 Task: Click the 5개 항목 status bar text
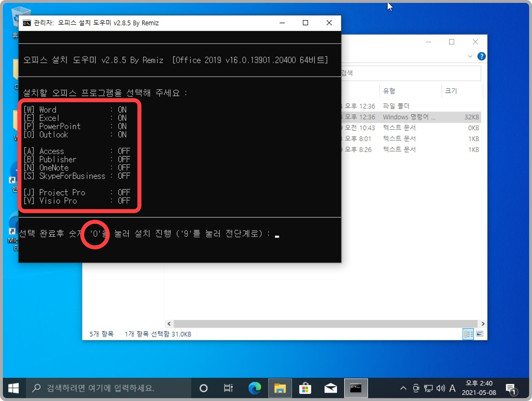(x=101, y=334)
